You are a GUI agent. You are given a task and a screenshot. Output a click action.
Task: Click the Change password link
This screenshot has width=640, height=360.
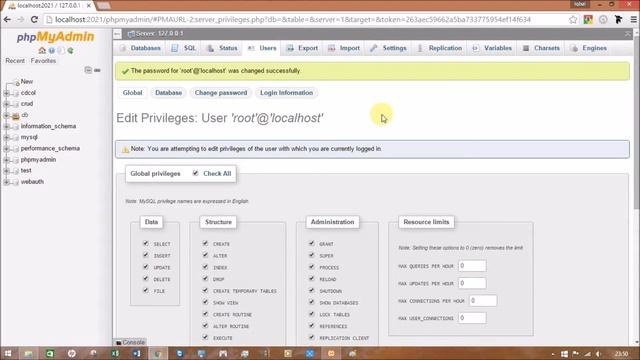pos(221,93)
